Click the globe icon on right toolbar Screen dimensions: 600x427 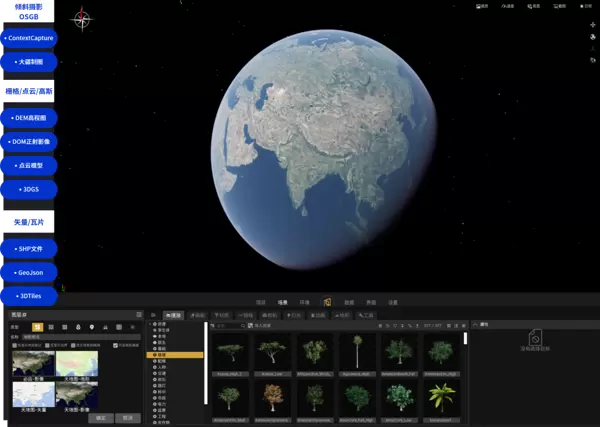592,38
